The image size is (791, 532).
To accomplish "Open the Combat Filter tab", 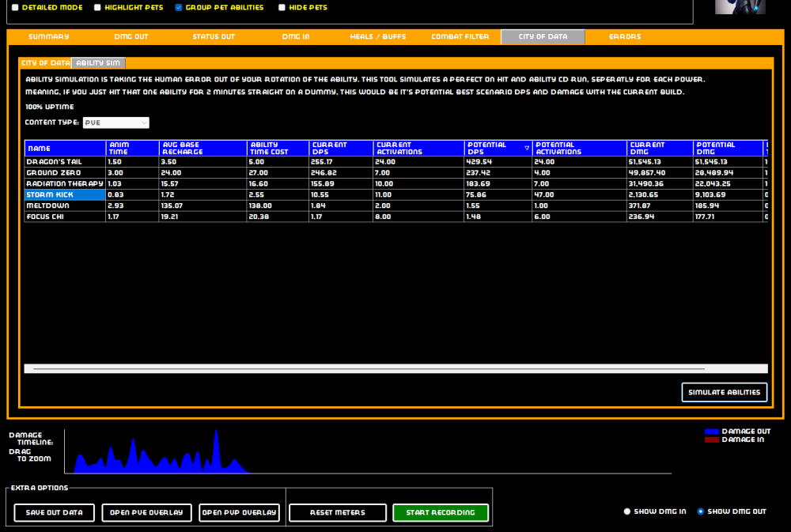I will [460, 37].
